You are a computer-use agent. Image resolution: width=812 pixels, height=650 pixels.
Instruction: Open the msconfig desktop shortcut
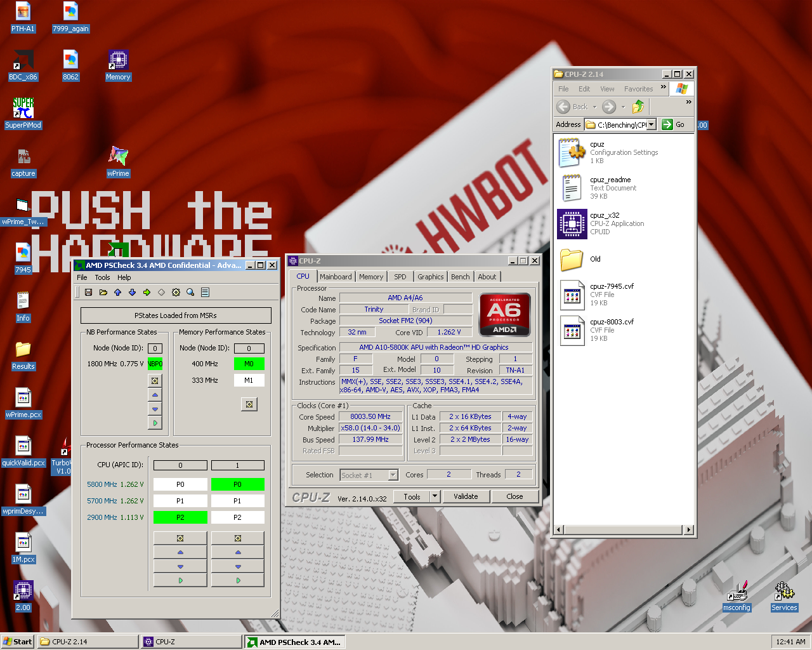(x=737, y=597)
